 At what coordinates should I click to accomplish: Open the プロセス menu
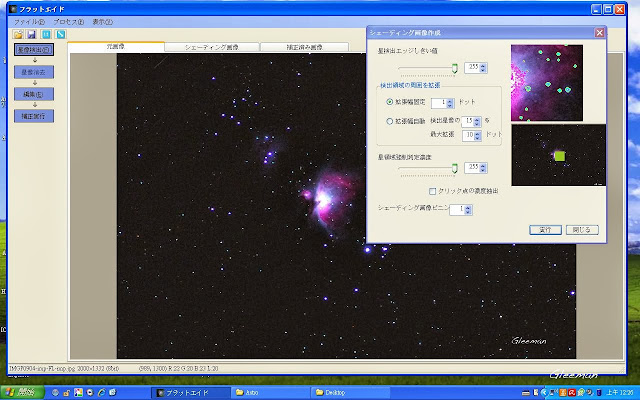click(x=69, y=22)
